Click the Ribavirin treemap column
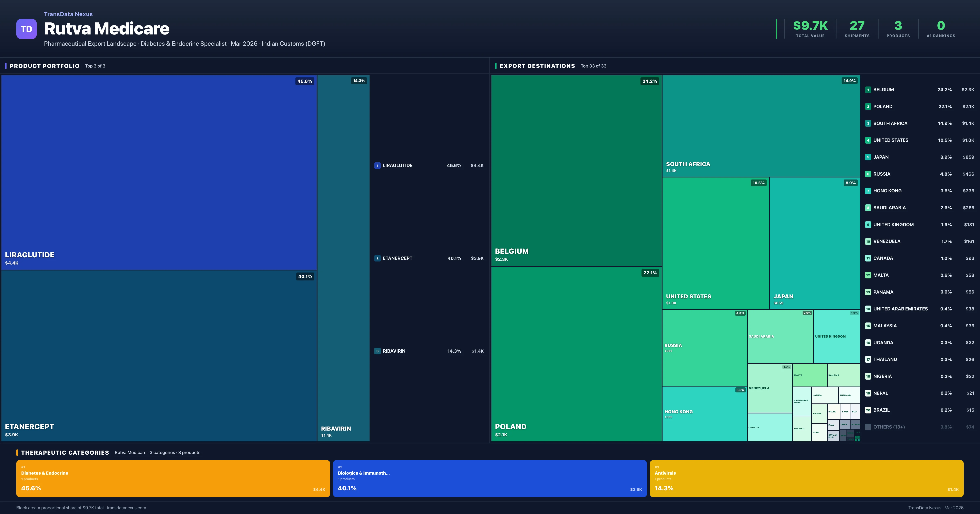980x514 pixels. (343, 258)
